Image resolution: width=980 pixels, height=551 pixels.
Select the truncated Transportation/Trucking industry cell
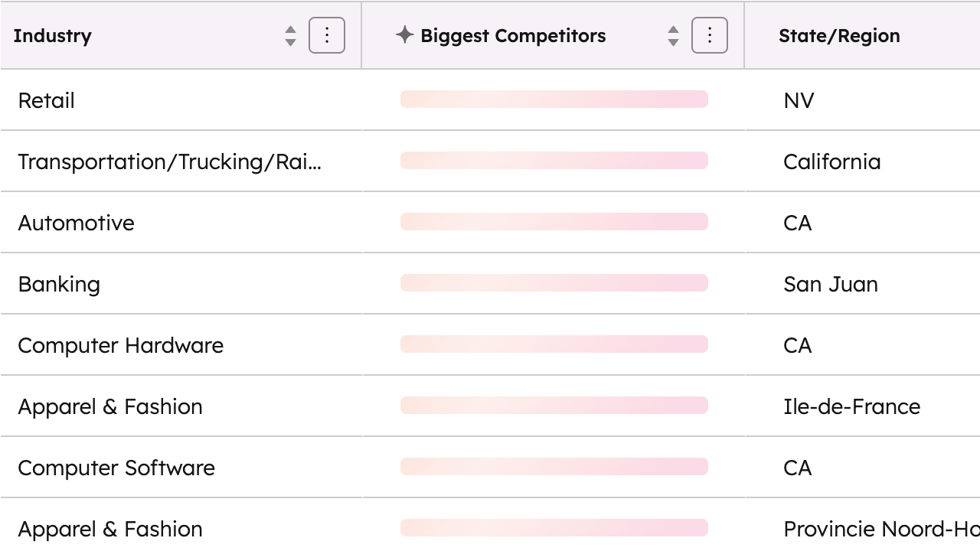[170, 161]
